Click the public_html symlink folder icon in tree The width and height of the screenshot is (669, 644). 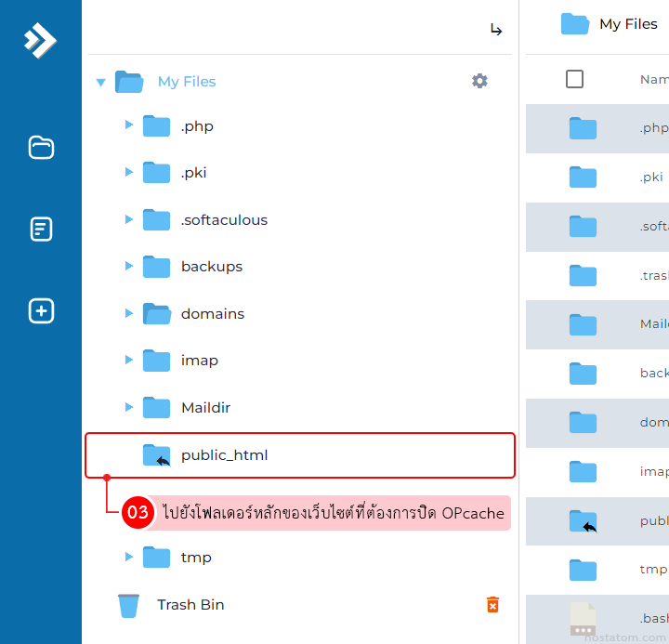(x=156, y=455)
